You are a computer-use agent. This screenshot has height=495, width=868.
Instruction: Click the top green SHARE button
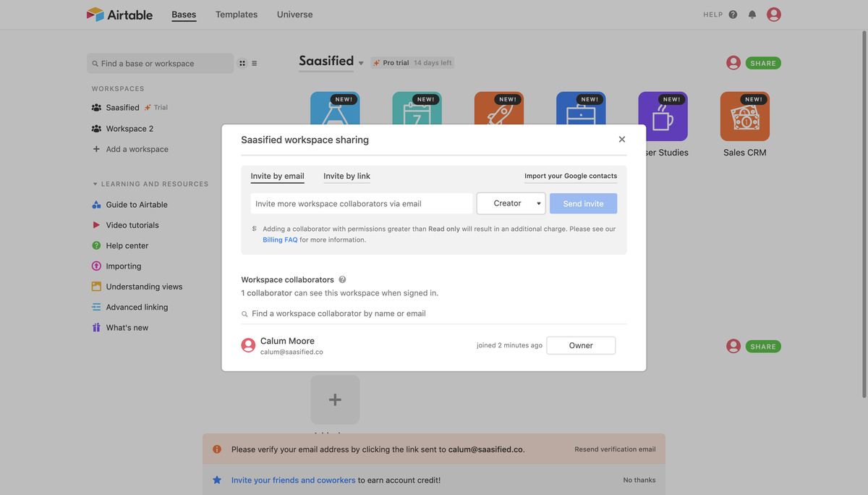763,63
